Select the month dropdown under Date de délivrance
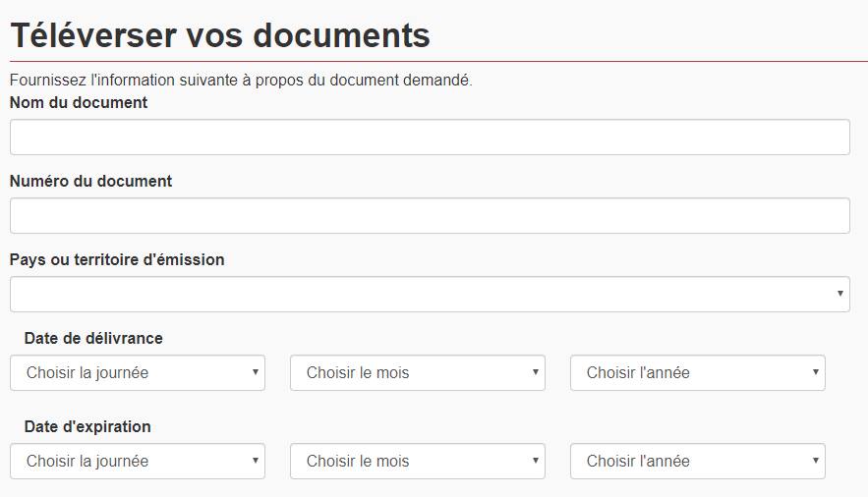 (x=418, y=372)
